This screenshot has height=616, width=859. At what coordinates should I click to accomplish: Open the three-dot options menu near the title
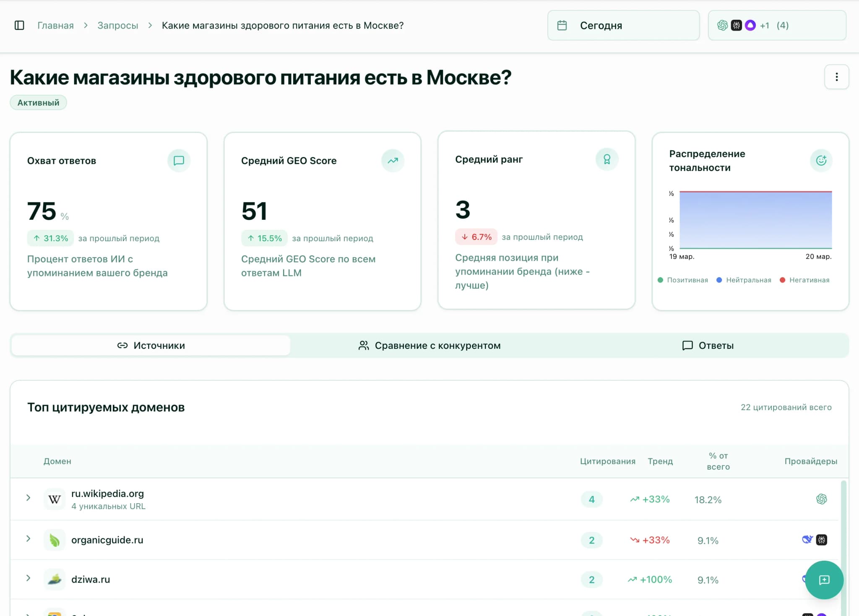pyautogui.click(x=837, y=77)
